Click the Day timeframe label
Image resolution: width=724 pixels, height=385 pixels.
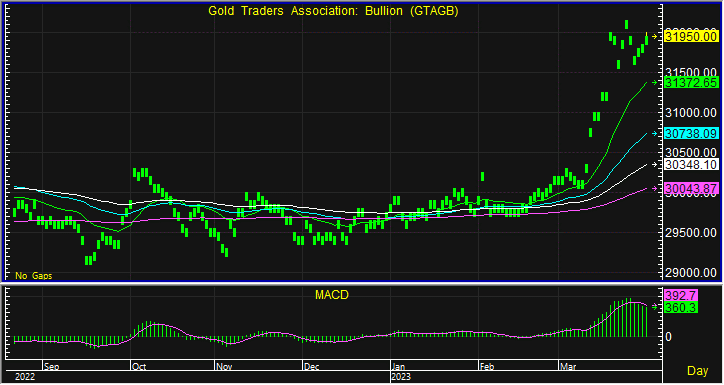[x=698, y=370]
